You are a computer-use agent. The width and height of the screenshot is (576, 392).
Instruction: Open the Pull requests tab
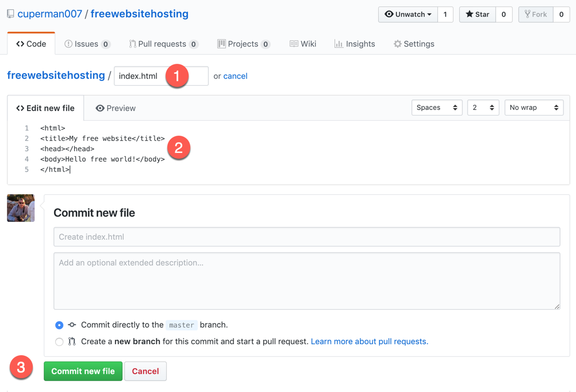click(163, 44)
